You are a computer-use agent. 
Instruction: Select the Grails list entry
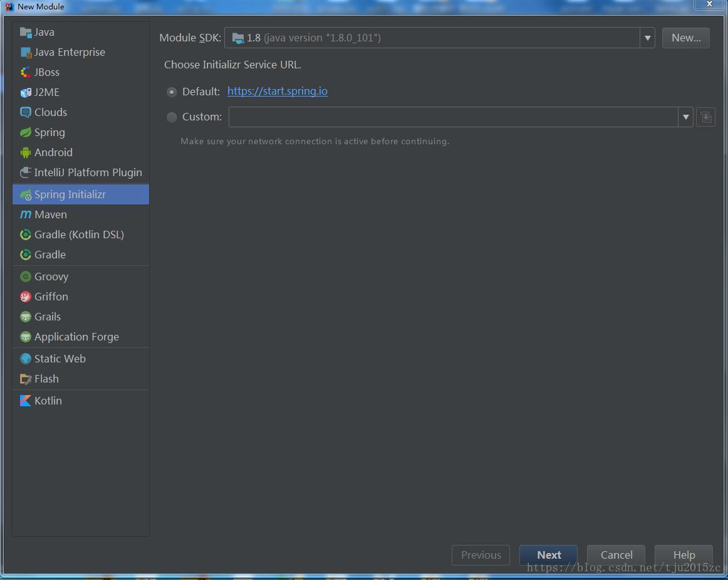[x=81, y=317]
